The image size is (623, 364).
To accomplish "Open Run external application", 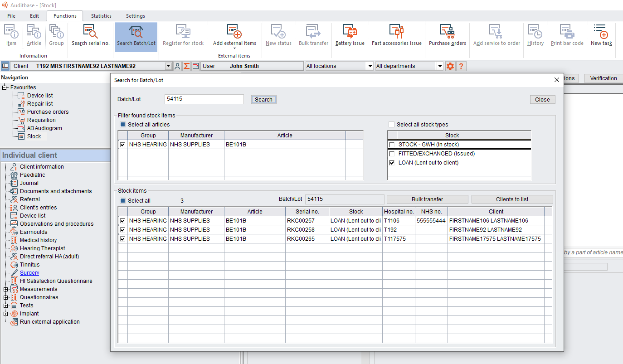I will click(x=49, y=322).
